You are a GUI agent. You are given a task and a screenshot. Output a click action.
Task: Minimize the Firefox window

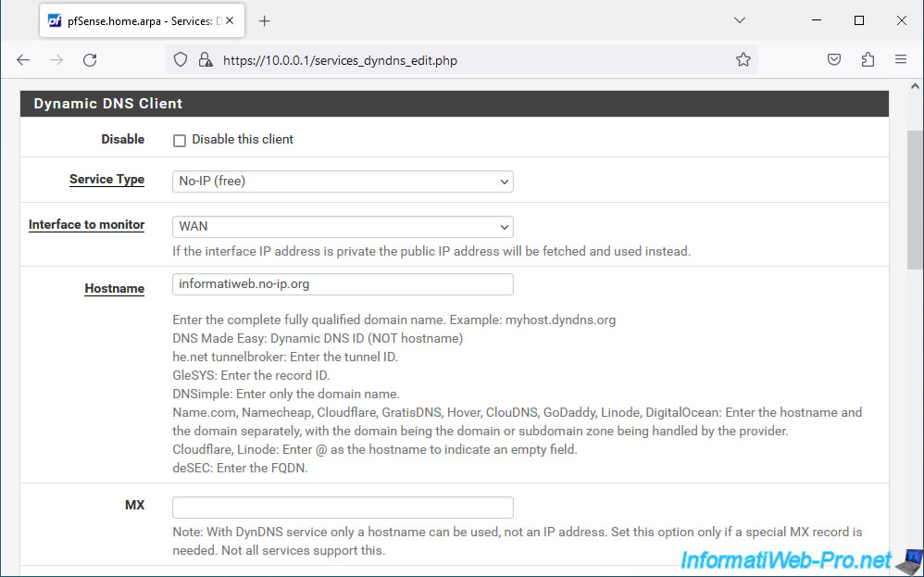coord(817,20)
